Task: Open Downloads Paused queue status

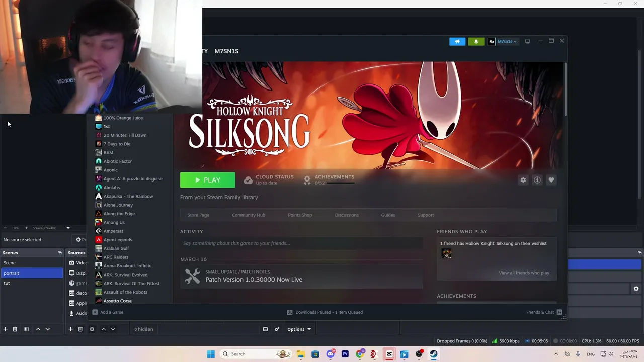Action: point(325,312)
